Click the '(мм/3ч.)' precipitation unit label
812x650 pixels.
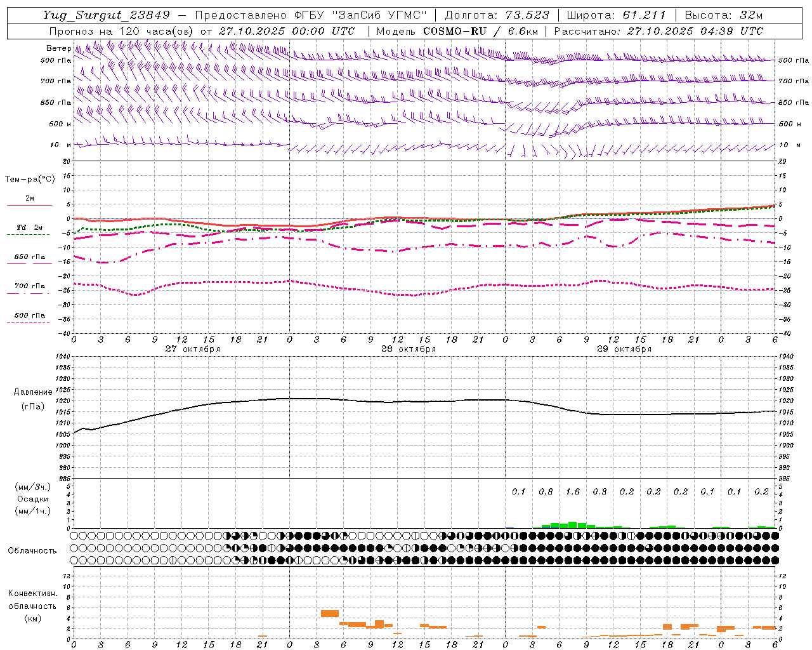pos(32,487)
